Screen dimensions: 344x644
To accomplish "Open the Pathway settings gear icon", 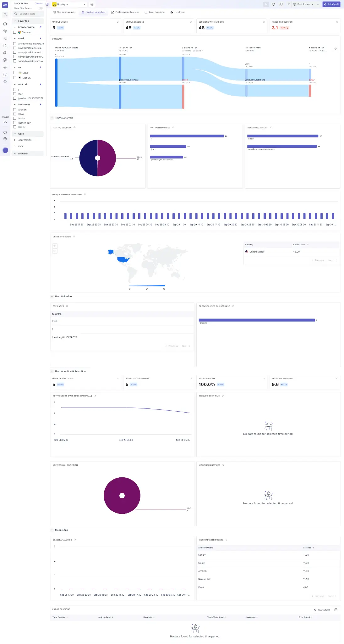I will (336, 49).
